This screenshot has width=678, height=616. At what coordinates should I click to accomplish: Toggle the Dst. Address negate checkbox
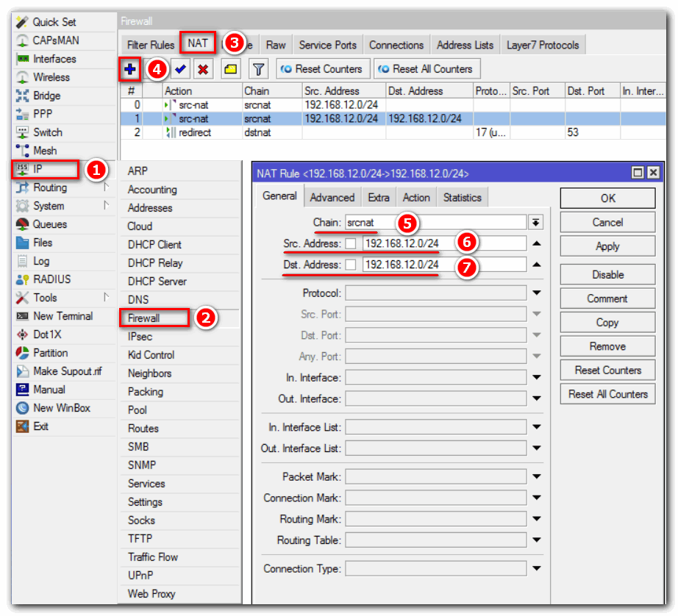pyautogui.click(x=352, y=265)
